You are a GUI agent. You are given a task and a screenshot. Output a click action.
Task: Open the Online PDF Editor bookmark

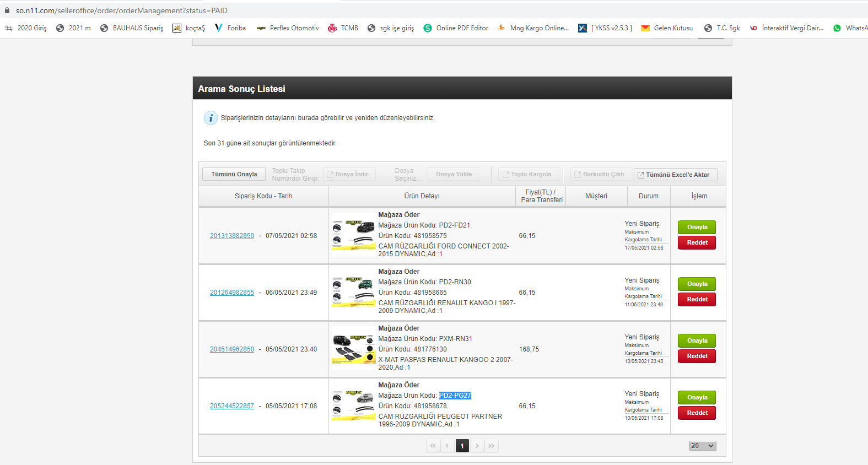456,28
